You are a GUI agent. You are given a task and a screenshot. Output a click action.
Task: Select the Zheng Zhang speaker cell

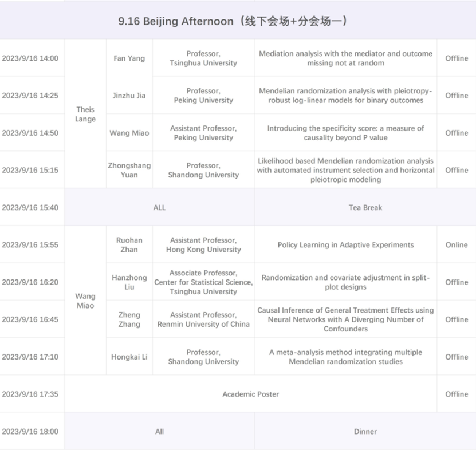(x=129, y=319)
